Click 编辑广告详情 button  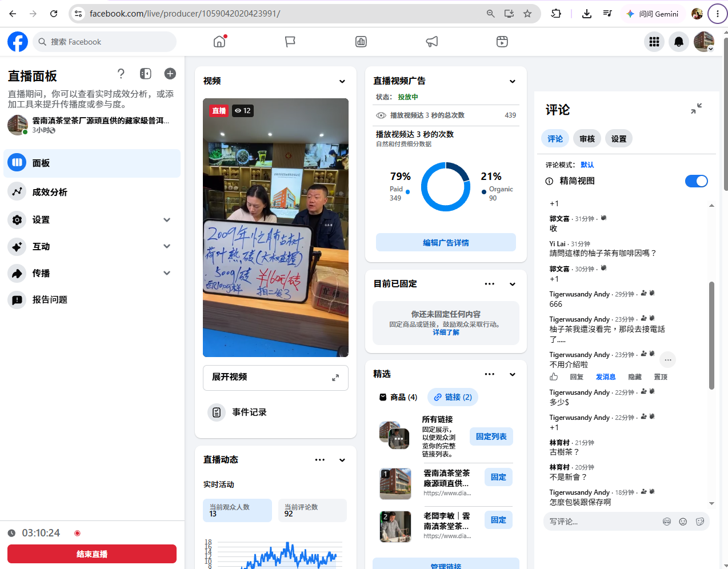(446, 242)
